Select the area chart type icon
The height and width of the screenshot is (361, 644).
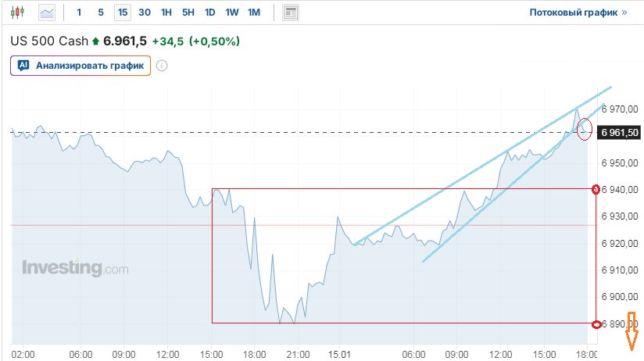[x=47, y=13]
